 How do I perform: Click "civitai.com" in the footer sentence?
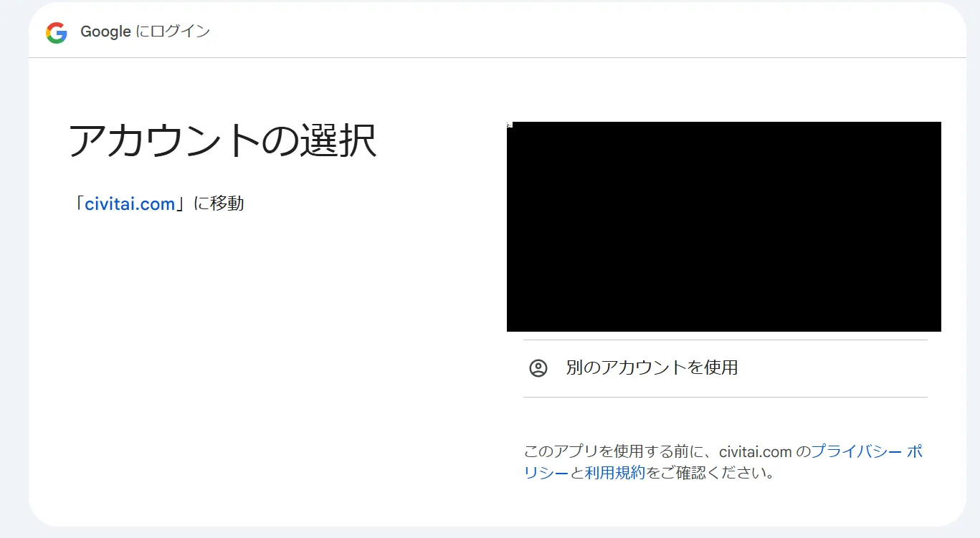tap(756, 452)
